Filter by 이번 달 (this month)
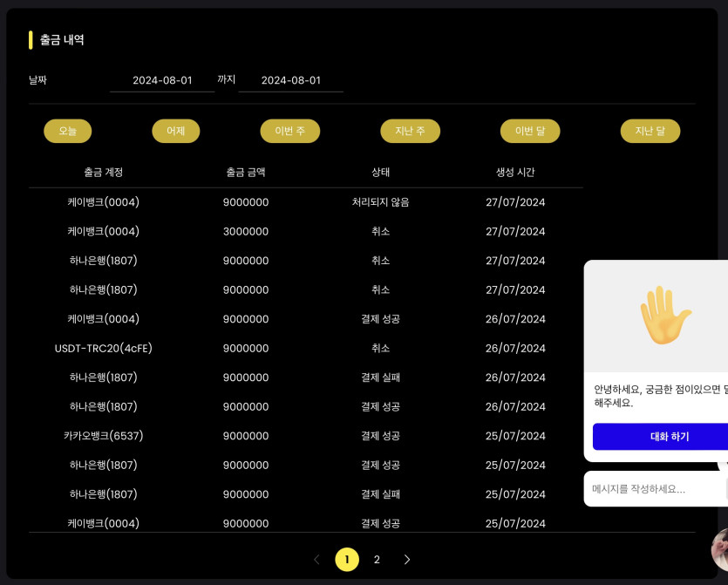Screen dimensions: 728x585 [530, 131]
